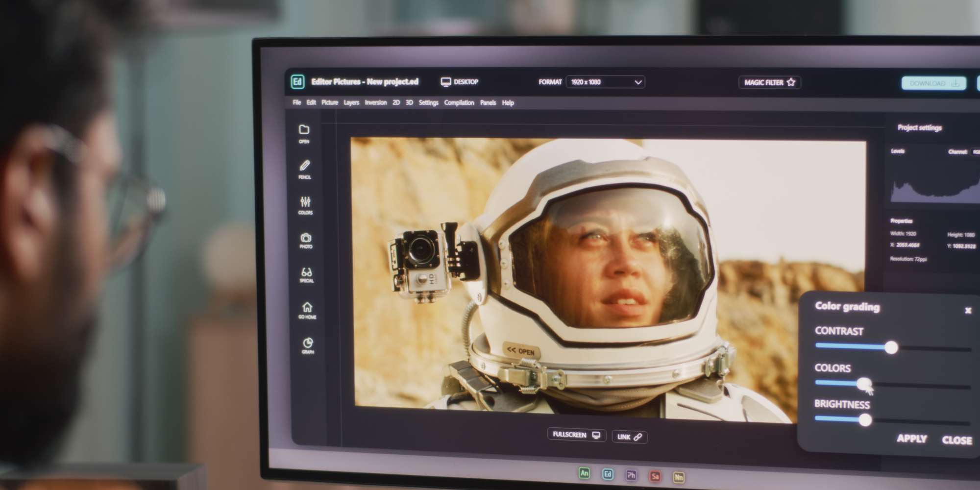Screen dimensions: 980x490
Task: Choose the Special glasses tool
Action: pyautogui.click(x=307, y=275)
